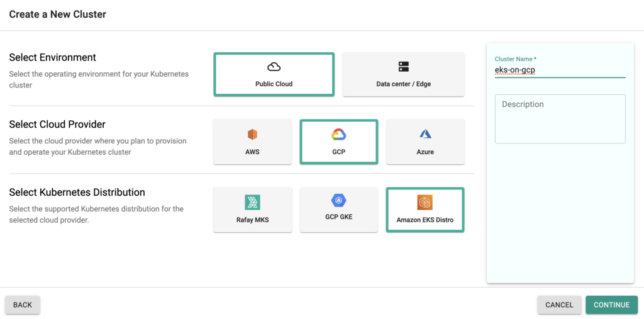Click the Select Cloud Provider heading
This screenshot has width=644, height=319.
click(57, 124)
